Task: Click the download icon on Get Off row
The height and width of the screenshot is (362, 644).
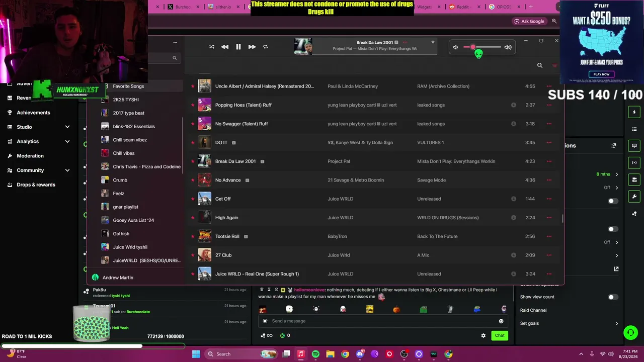Action: [x=514, y=199]
